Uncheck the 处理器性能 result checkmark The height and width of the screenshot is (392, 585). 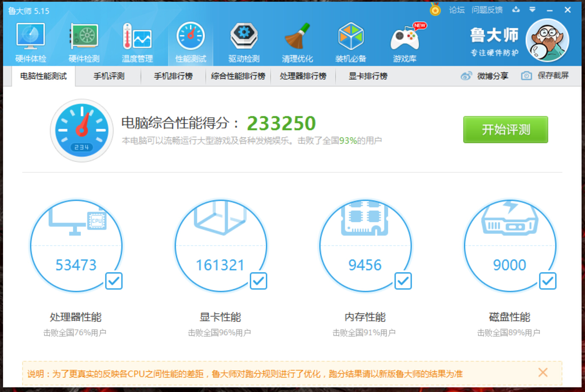point(115,281)
